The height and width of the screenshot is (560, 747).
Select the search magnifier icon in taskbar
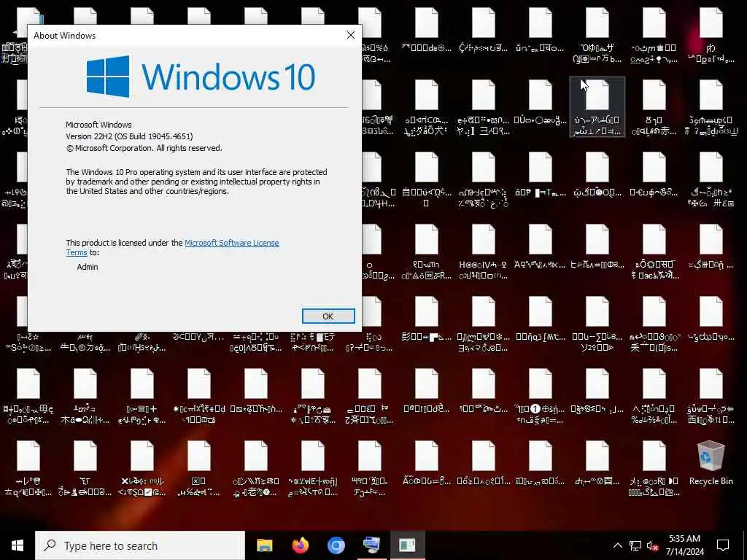[x=50, y=545]
